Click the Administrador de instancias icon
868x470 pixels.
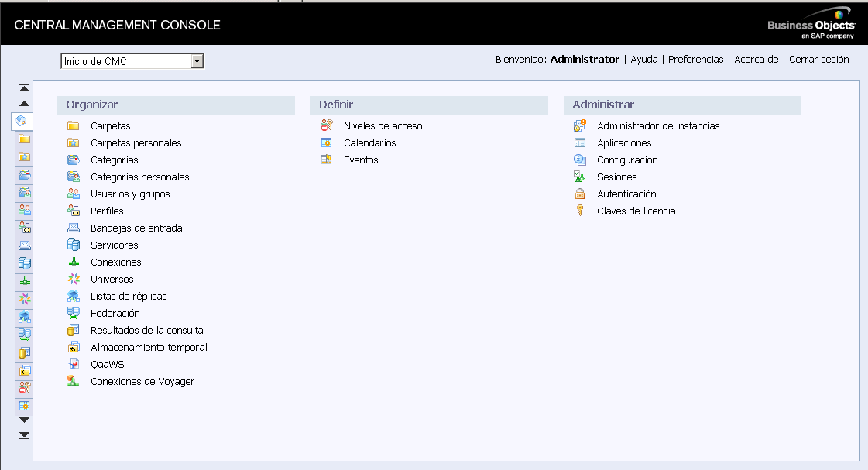coord(580,126)
